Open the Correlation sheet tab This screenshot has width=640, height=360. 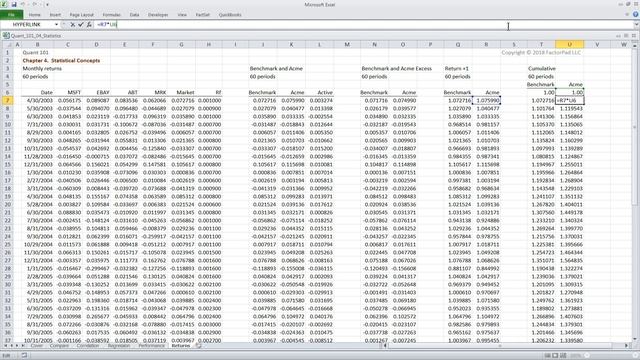[88, 346]
